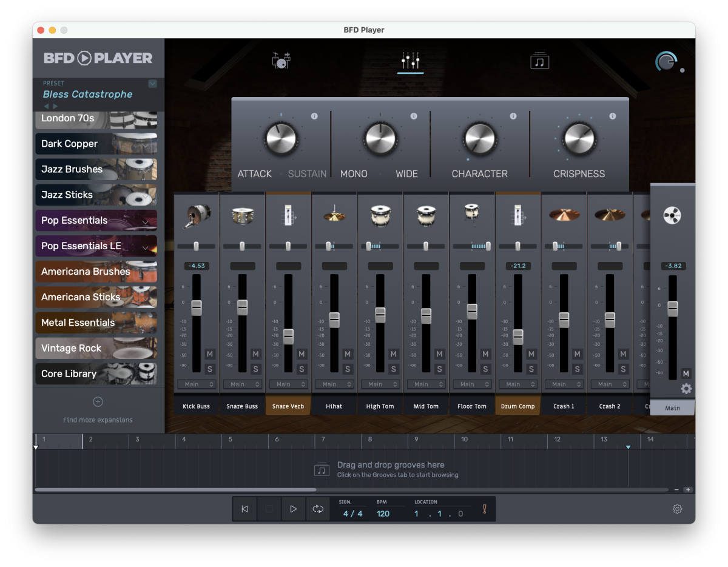Image resolution: width=728 pixels, height=567 pixels.
Task: Click the info icon above the Attack/Sustain knob
Action: 314,116
